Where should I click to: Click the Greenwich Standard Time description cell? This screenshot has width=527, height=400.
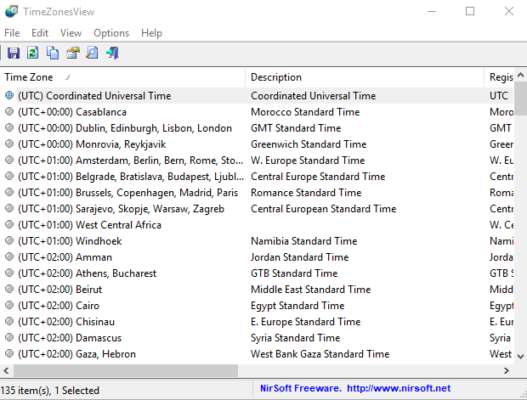point(309,144)
